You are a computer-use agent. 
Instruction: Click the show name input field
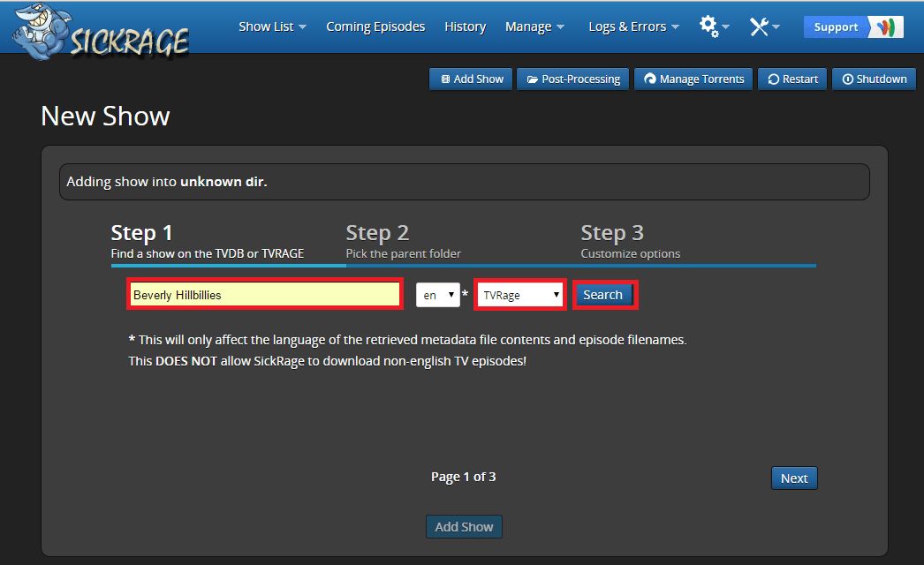pos(265,295)
